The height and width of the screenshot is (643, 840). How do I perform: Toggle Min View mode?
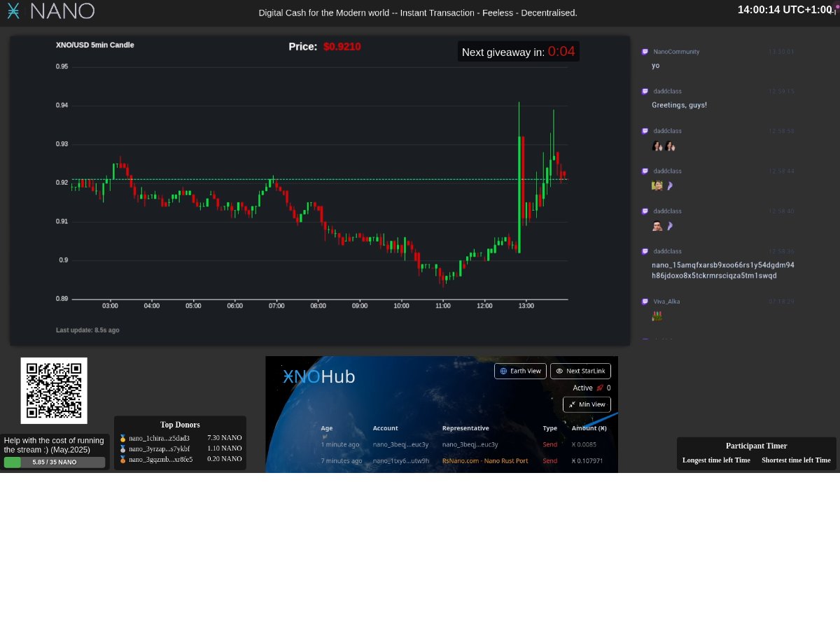pyautogui.click(x=587, y=404)
